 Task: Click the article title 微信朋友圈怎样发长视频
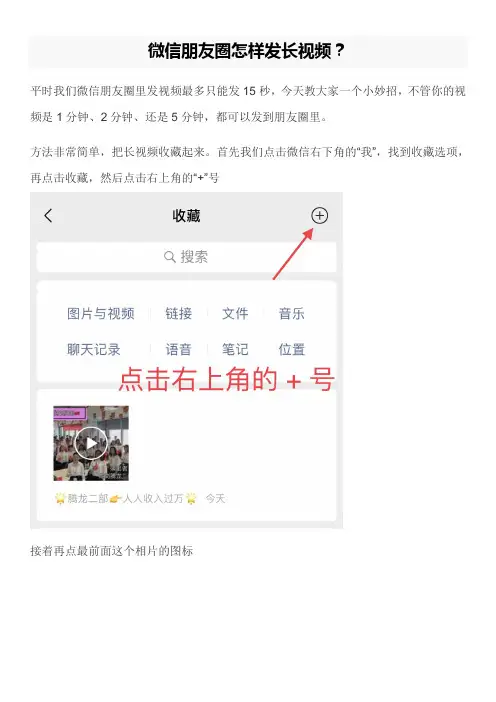click(247, 51)
